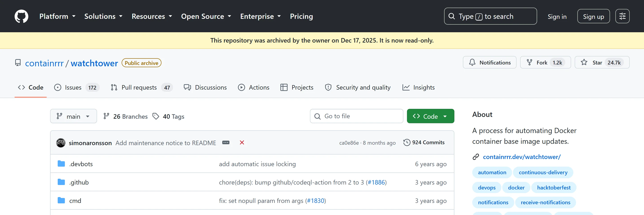Click the branch icon beside 26 Branches
This screenshot has width=644, height=215.
point(106,116)
